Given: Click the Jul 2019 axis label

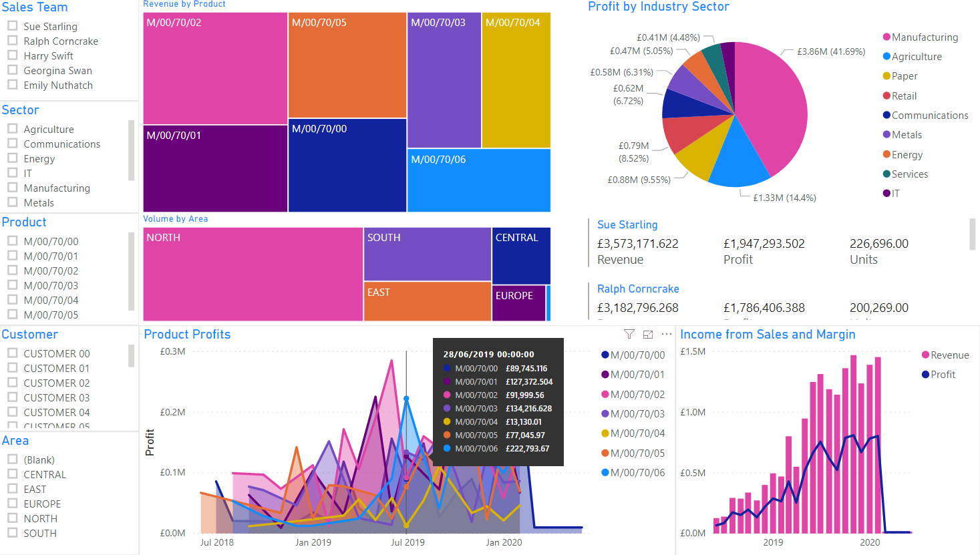Looking at the screenshot, I should coord(407,542).
